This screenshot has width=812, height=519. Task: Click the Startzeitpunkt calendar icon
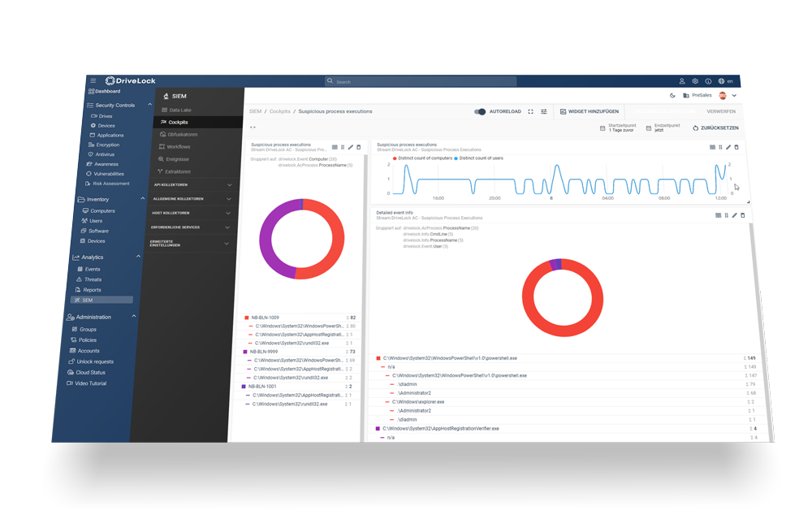pyautogui.click(x=603, y=128)
